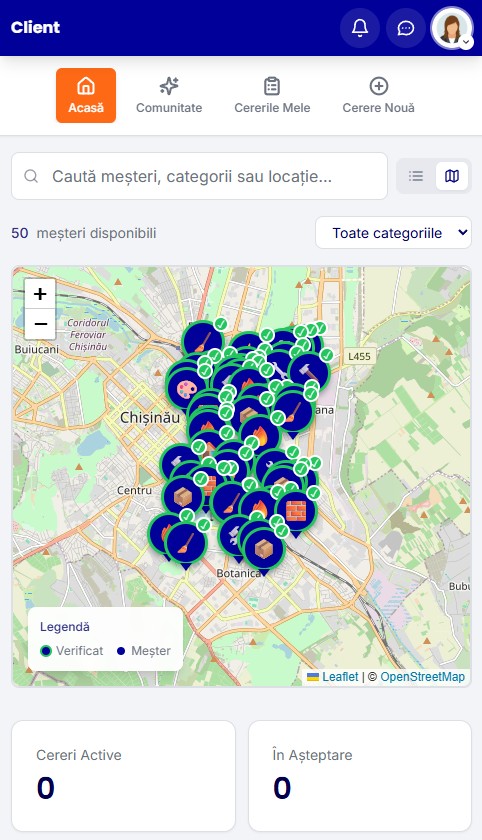Screen dimensions: 482x840
Task: Expand the Toate categoriile dropdown
Action: tap(393, 232)
